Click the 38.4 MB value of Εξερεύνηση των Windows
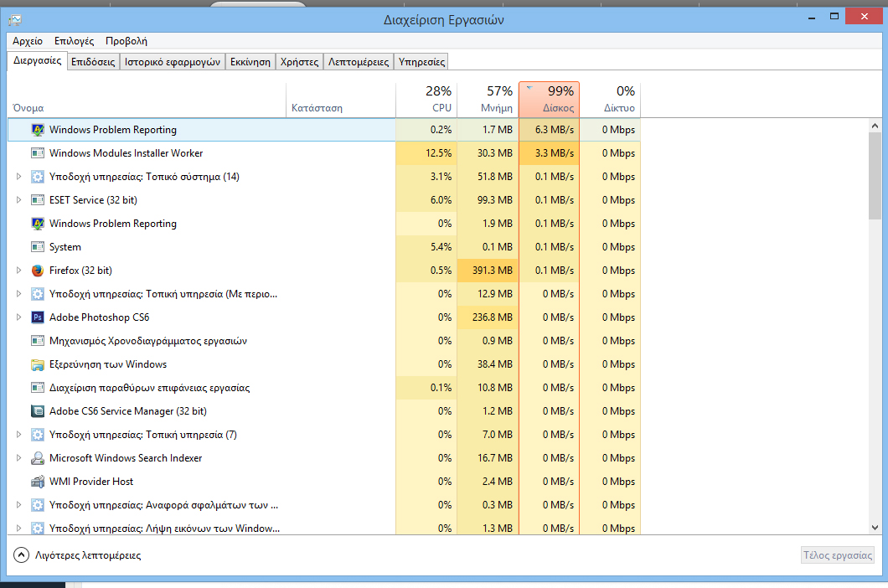The height and width of the screenshot is (588, 888). pos(488,364)
